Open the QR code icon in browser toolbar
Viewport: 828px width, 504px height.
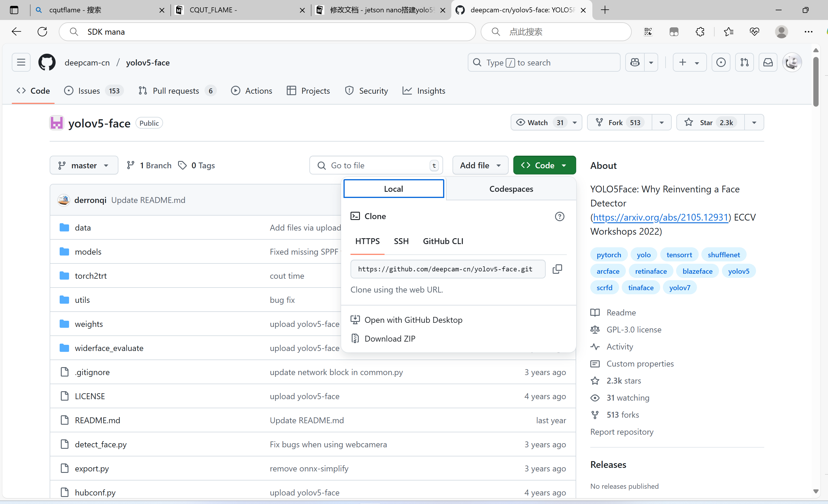tap(648, 32)
